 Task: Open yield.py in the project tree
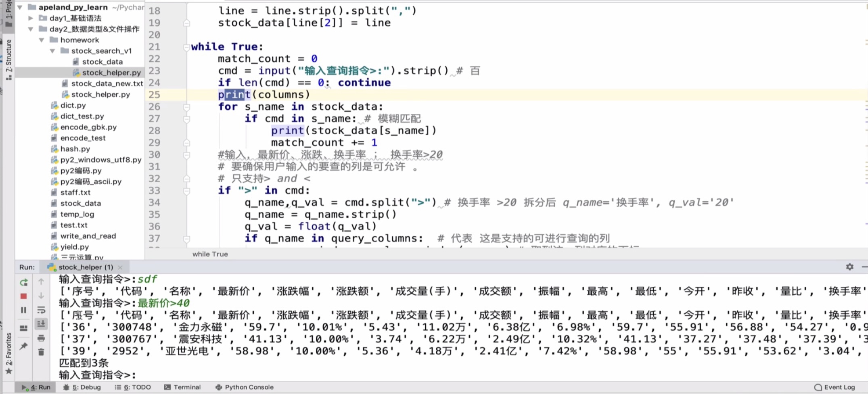[x=75, y=247]
